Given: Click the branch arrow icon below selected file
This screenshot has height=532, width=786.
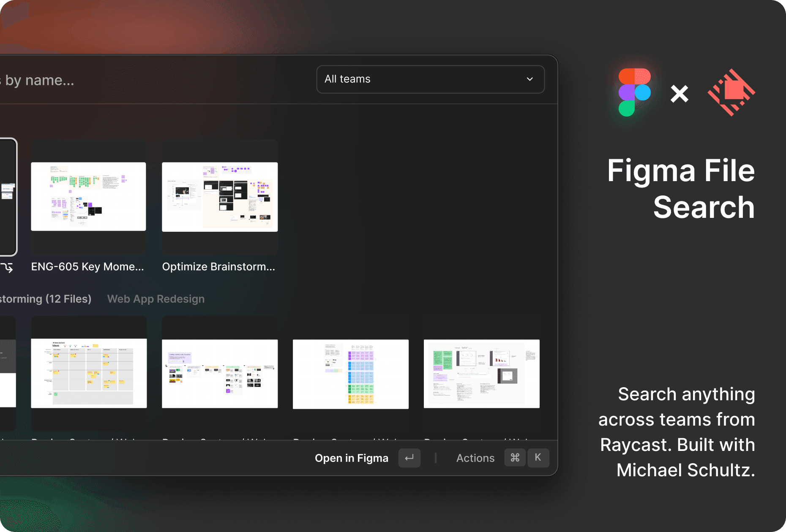Looking at the screenshot, I should pos(7,267).
